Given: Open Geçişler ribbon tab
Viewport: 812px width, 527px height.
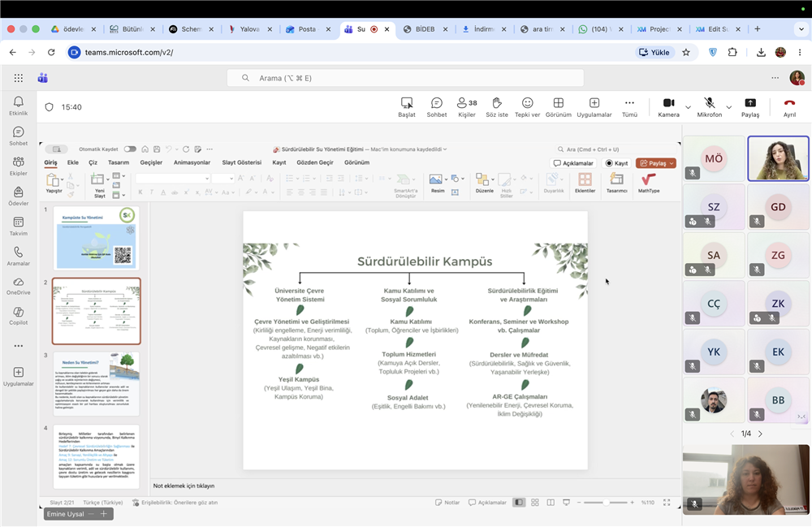Looking at the screenshot, I should pyautogui.click(x=151, y=162).
